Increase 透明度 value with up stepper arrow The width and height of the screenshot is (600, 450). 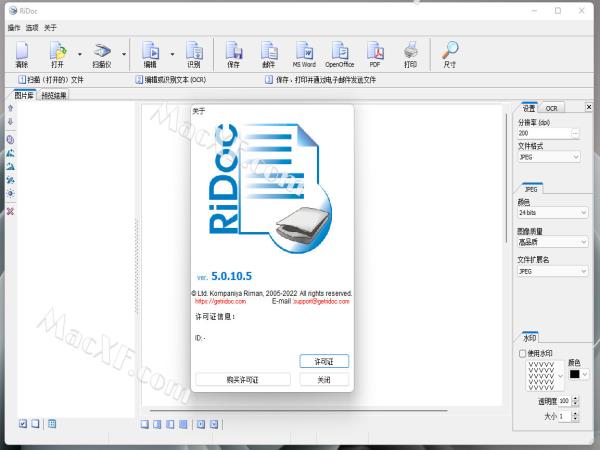tap(575, 399)
